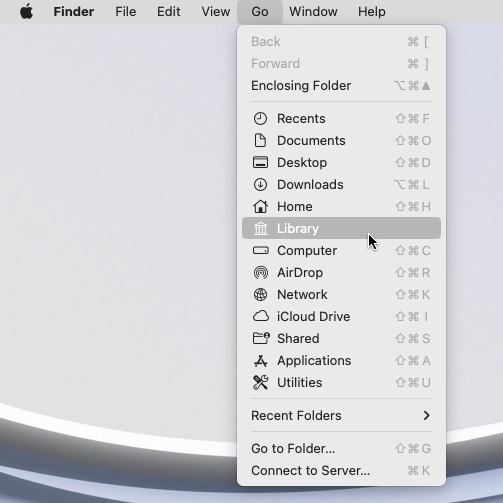Open the Apple menu logo
Screen dimensions: 503x503
coord(26,12)
